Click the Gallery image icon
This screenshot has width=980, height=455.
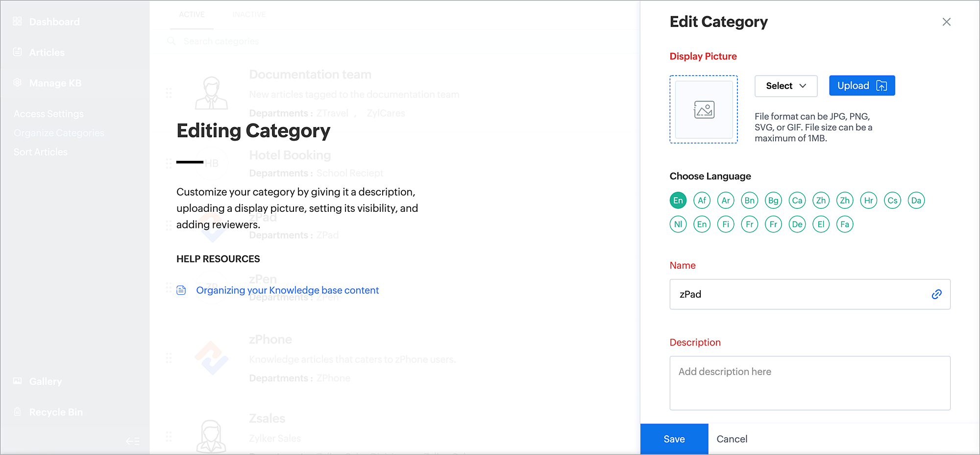[x=17, y=380]
